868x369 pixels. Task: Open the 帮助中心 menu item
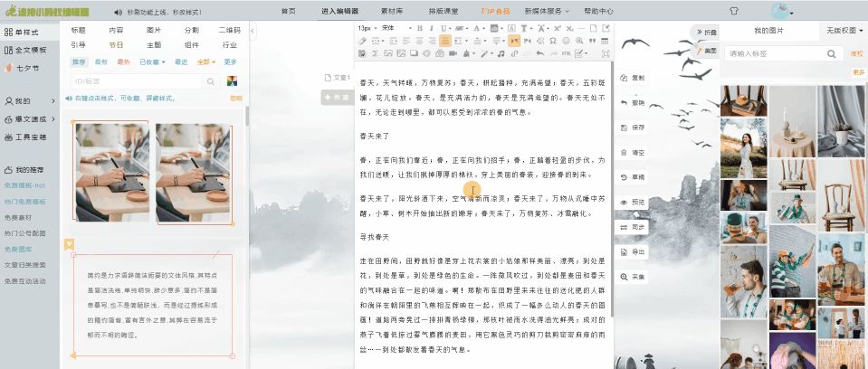[x=598, y=11]
